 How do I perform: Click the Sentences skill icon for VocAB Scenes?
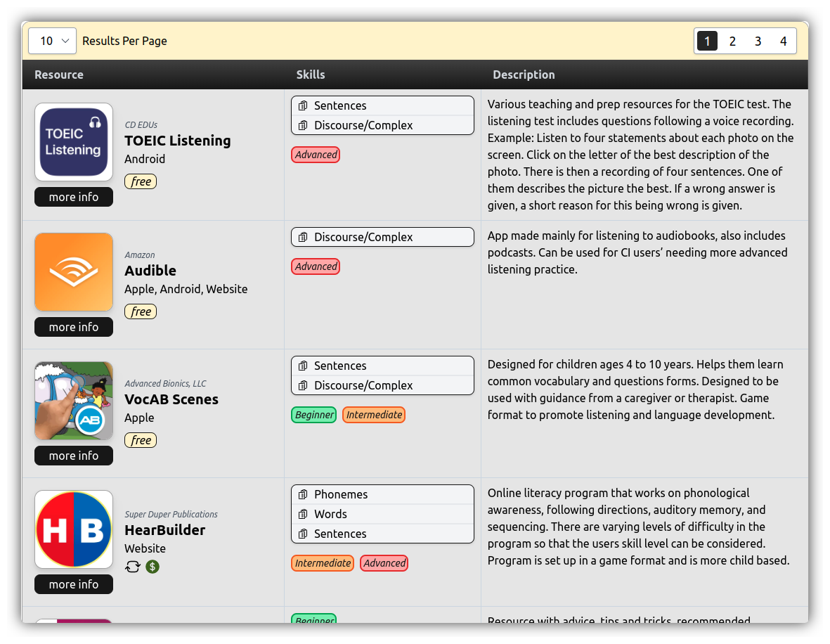[303, 366]
